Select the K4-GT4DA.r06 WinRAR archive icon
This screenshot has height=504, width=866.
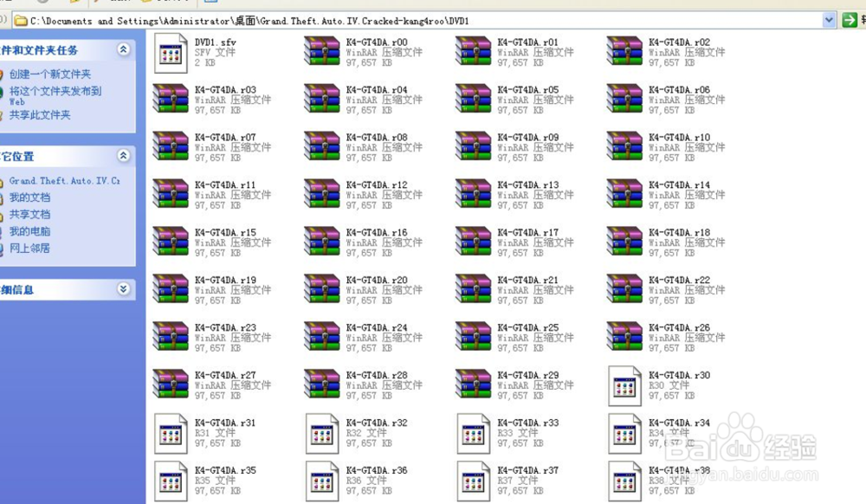click(624, 99)
